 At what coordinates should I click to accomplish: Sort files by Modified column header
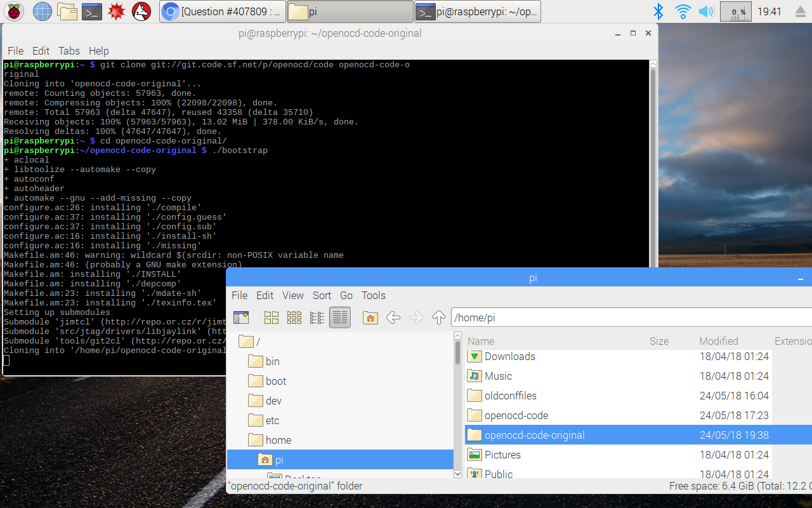[718, 341]
